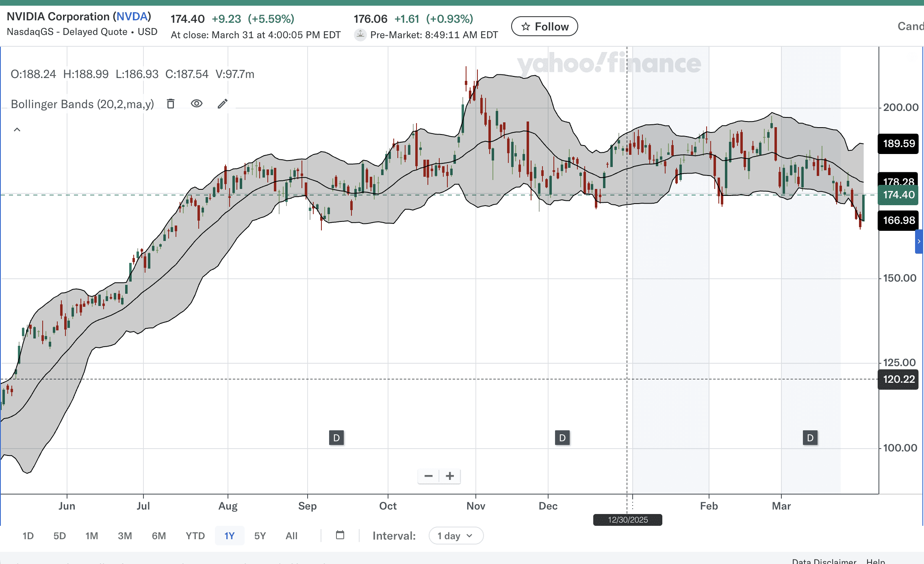Click the Follow star button
Screen dimensions: 924x564
(544, 26)
